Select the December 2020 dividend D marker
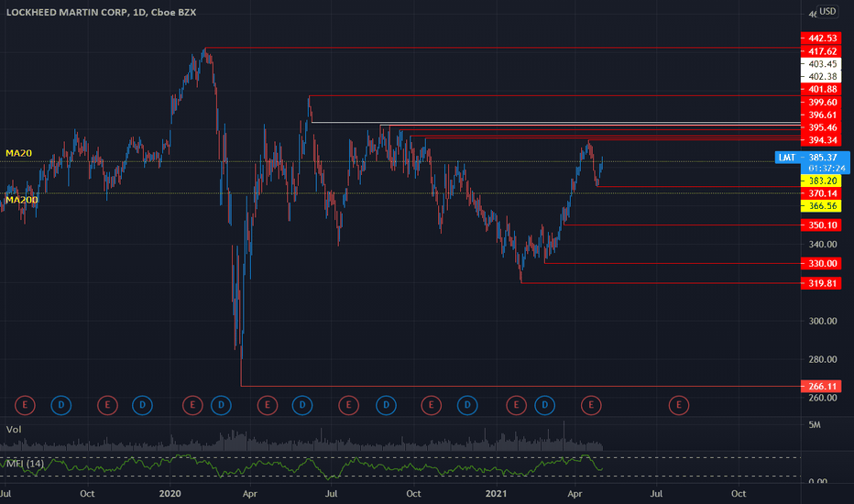854x504 pixels. [467, 405]
